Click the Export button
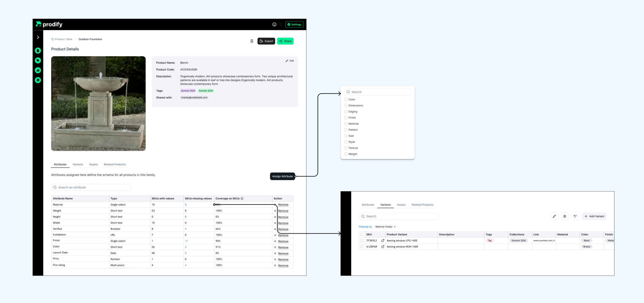 coord(266,41)
